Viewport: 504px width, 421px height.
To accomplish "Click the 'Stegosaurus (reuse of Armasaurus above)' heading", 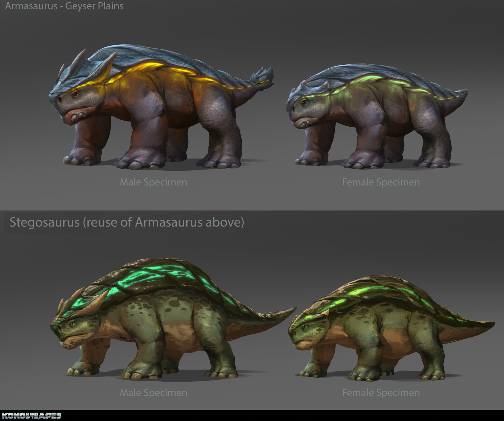I will pos(127,222).
